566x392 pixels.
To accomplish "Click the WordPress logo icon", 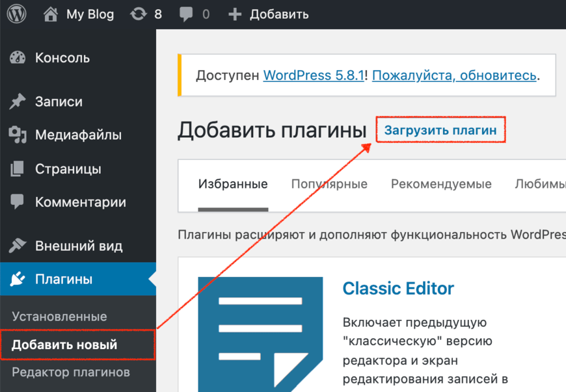I will 16,14.
